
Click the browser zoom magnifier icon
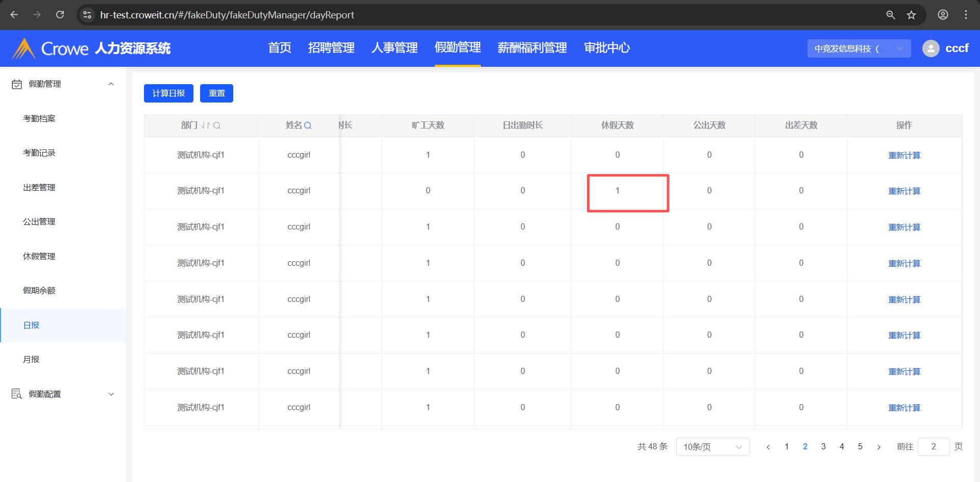[x=891, y=15]
